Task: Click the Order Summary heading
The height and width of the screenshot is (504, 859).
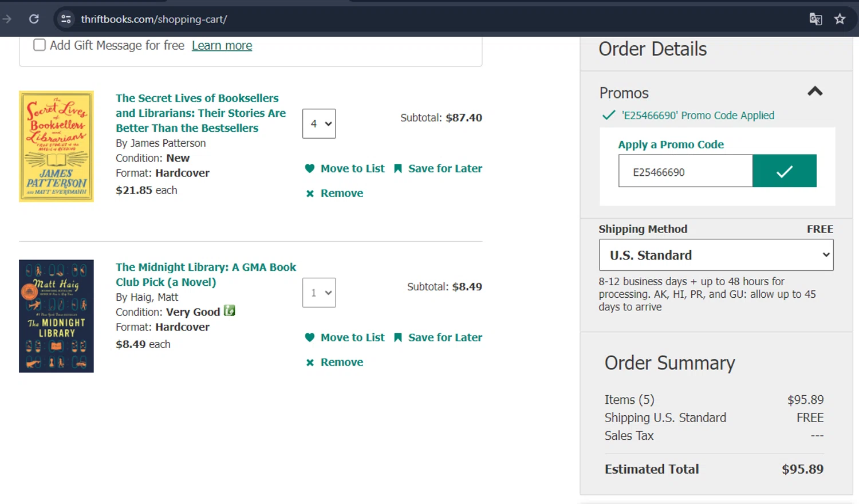Action: [669, 363]
